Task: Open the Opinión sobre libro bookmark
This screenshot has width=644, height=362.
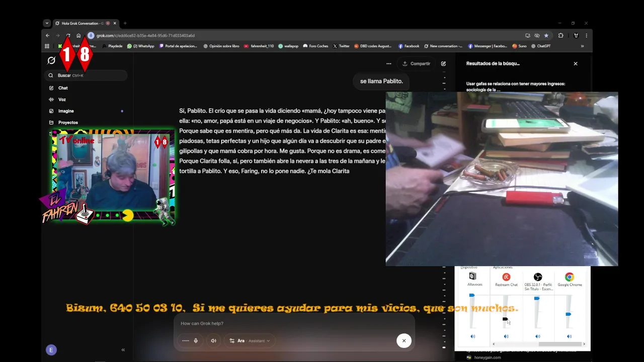Action: pyautogui.click(x=221, y=46)
